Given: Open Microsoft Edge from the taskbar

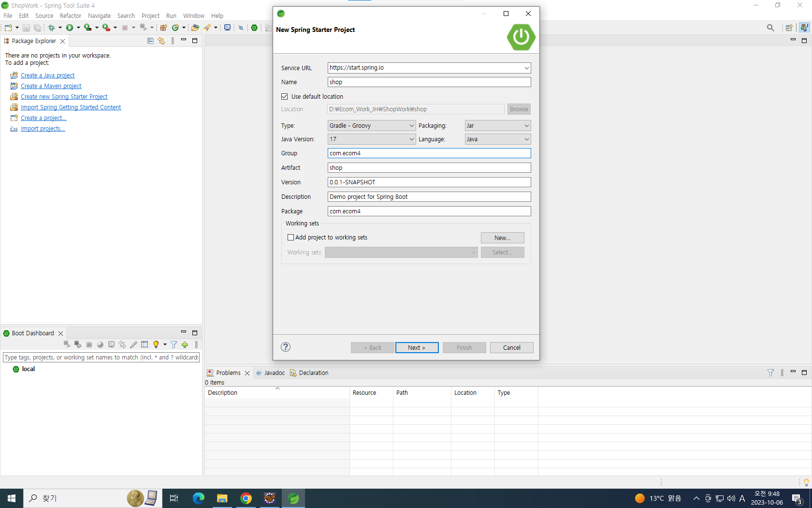Looking at the screenshot, I should pyautogui.click(x=199, y=498).
